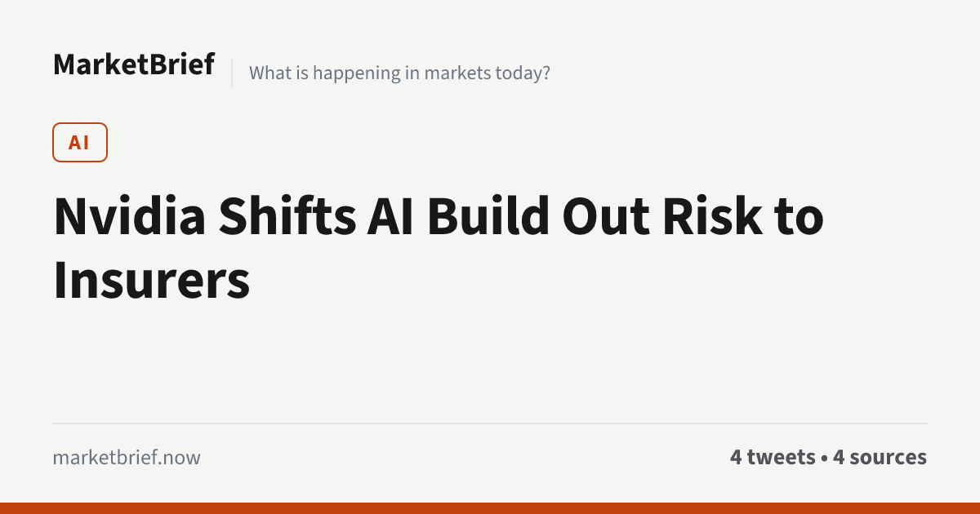Click the MarketBrief logo text
The image size is (980, 514).
pos(134,64)
